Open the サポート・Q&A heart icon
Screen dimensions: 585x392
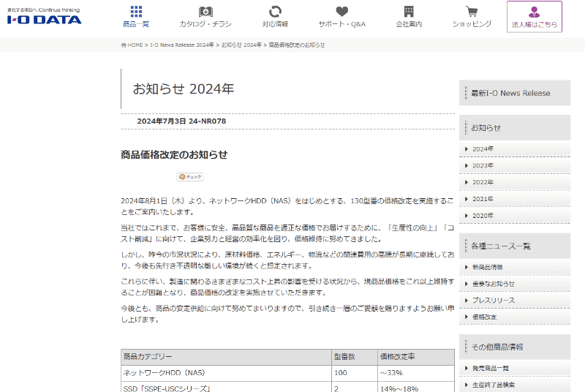(341, 12)
